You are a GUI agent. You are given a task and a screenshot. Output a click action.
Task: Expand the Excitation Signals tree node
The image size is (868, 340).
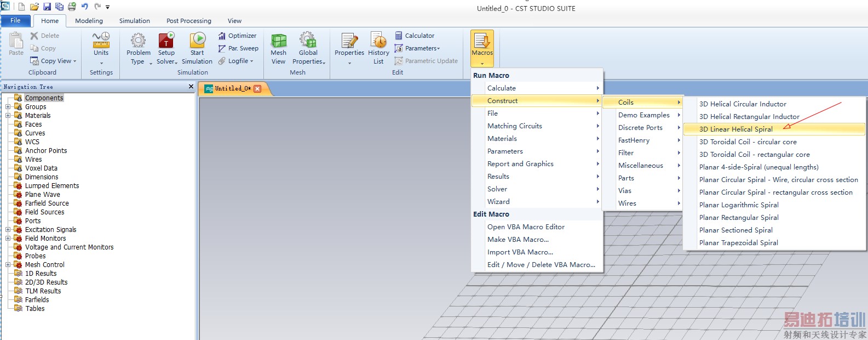(8, 230)
